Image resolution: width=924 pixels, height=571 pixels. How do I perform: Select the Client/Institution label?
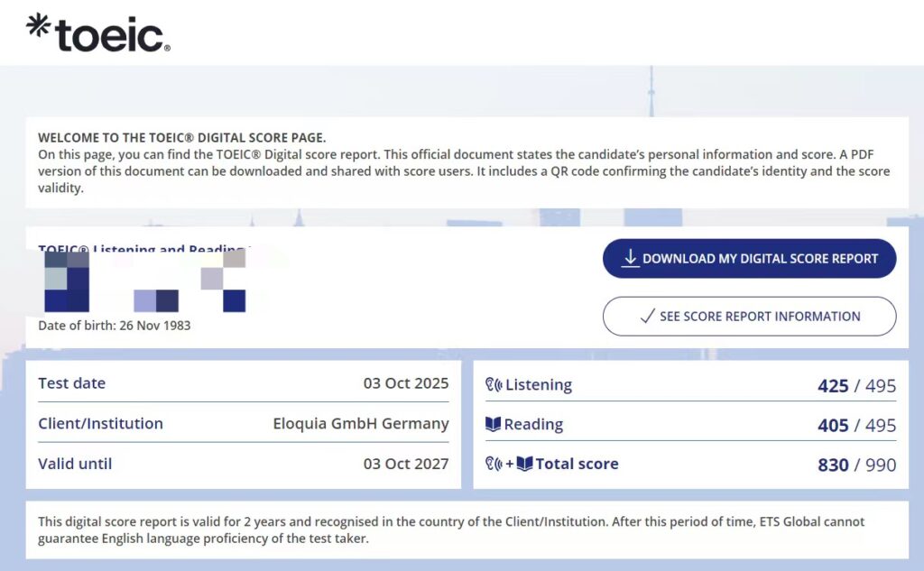[100, 424]
